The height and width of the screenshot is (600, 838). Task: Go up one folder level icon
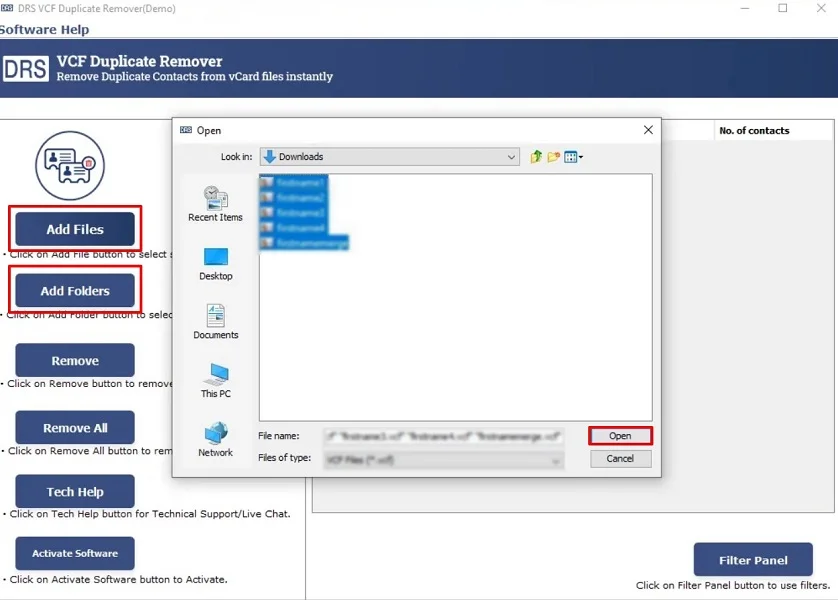(x=536, y=157)
